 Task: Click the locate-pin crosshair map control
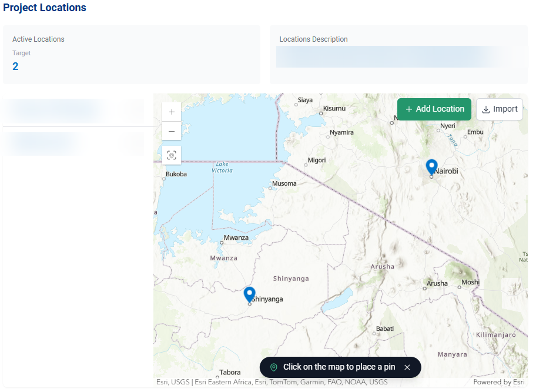coord(171,155)
